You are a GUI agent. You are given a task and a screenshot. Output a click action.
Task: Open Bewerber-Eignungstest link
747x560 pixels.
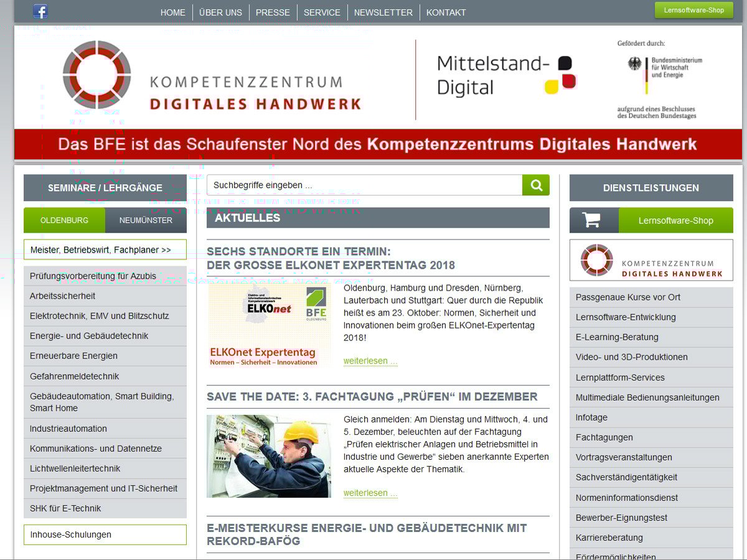coord(651,518)
